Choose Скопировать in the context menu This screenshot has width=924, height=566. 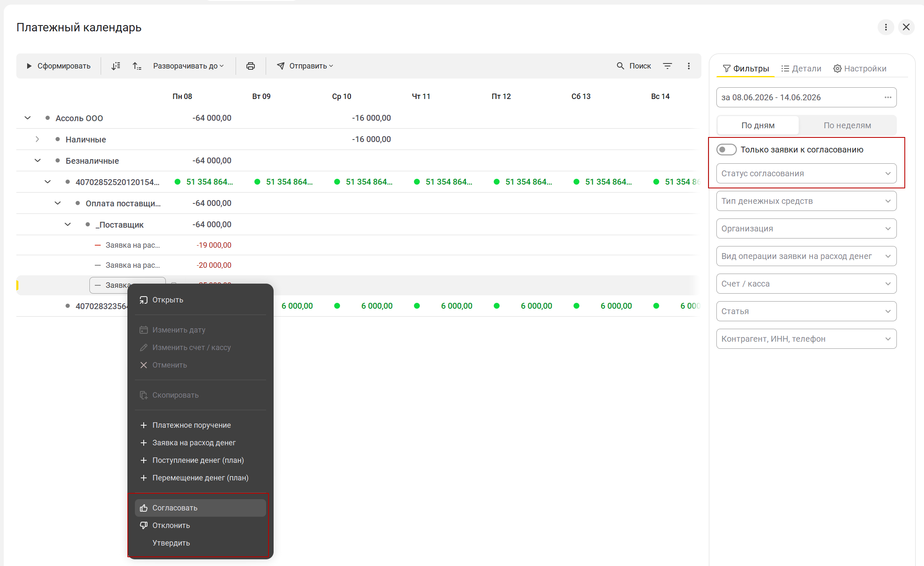pos(201,395)
